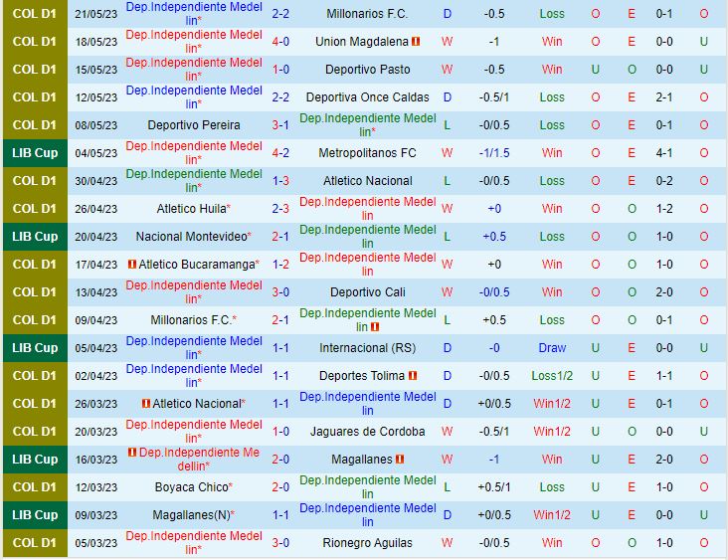728x560 pixels.
Task: Click Loss1/2 result in Deportes Tolima row
Action: click(x=552, y=376)
